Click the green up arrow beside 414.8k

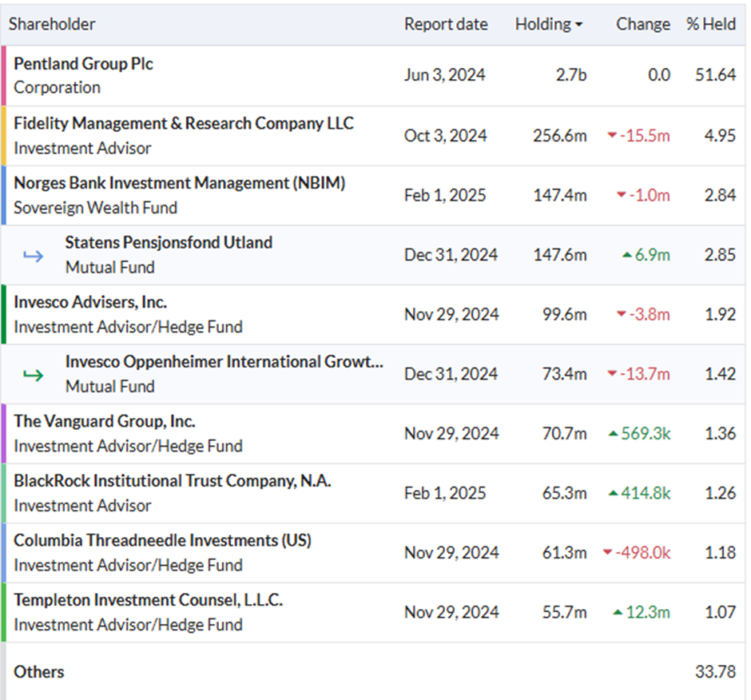613,493
